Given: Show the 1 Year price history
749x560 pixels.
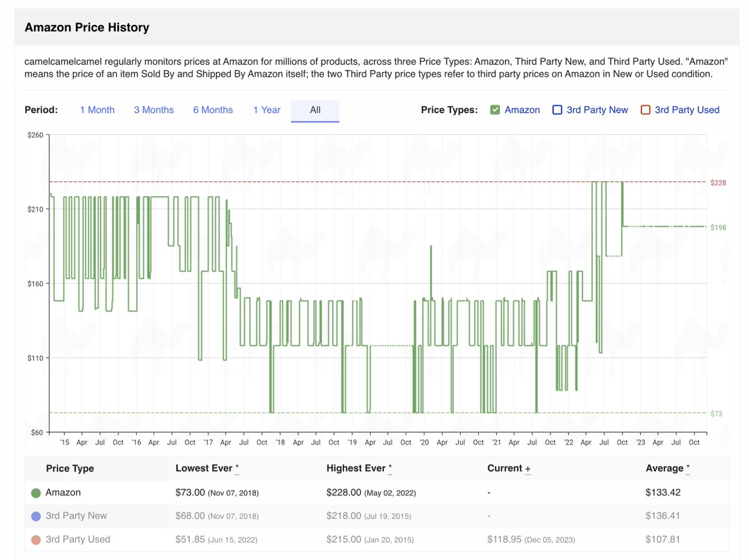Looking at the screenshot, I should pyautogui.click(x=267, y=110).
